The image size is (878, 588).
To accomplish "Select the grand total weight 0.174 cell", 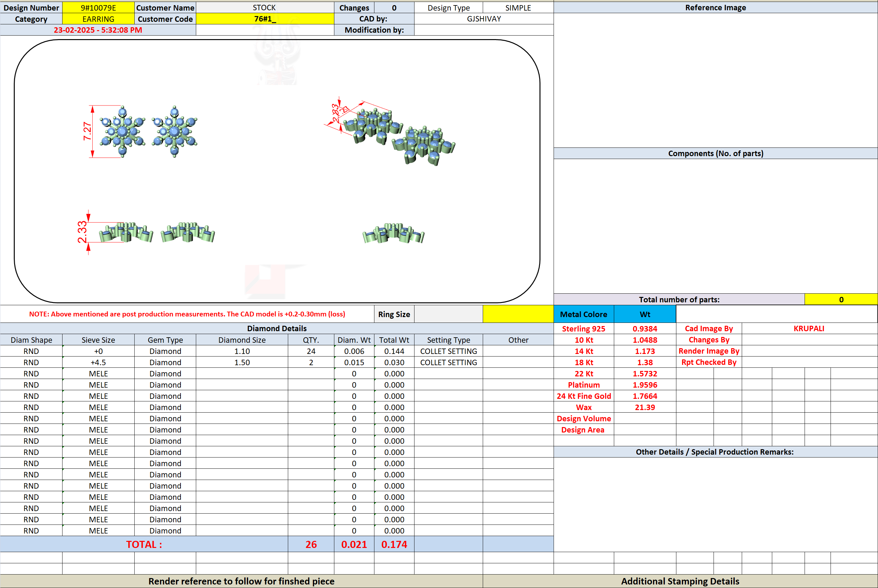I will (394, 544).
